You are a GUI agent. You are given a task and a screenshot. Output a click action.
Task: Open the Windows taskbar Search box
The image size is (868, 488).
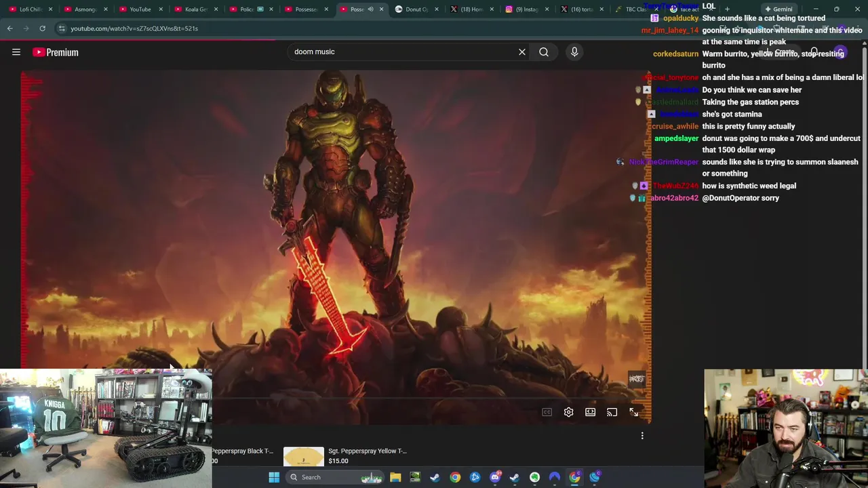tap(335, 477)
